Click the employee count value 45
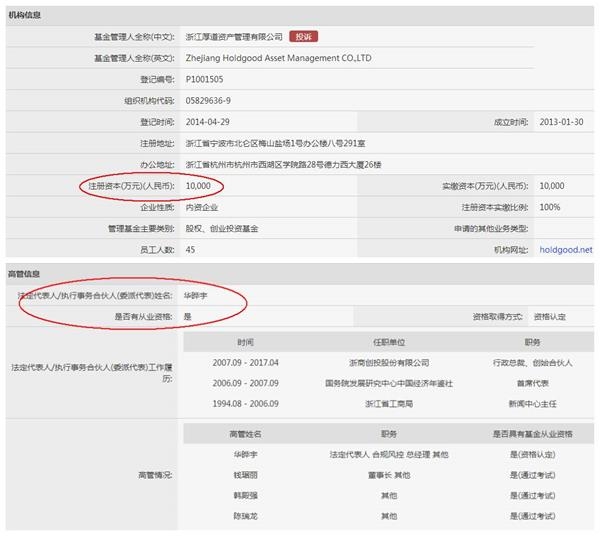 (191, 249)
